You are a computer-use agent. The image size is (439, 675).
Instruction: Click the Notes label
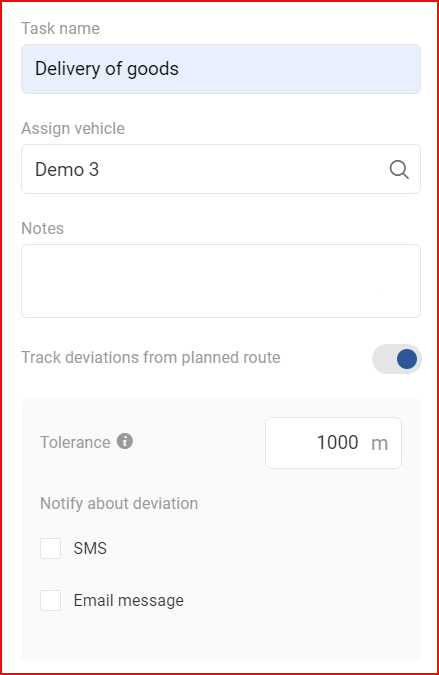pos(43,228)
